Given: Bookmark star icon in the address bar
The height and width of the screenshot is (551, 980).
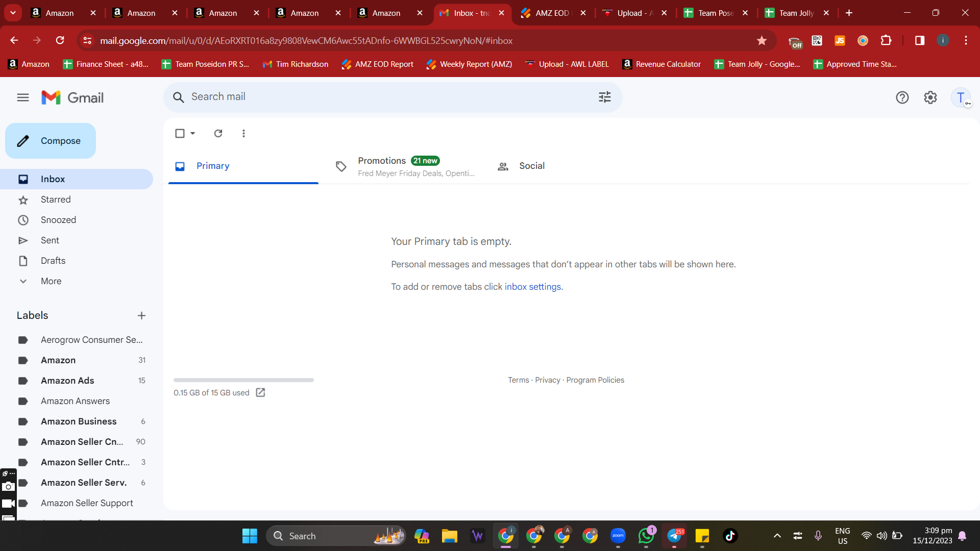Looking at the screenshot, I should point(762,40).
